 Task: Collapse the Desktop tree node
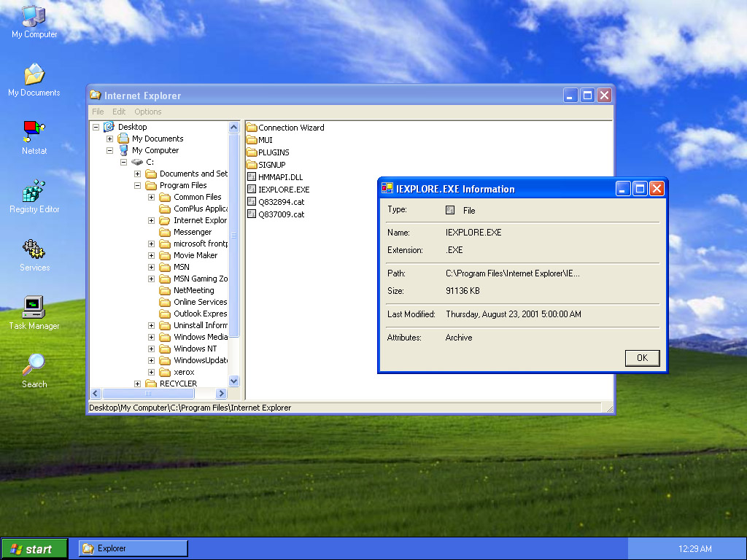click(96, 127)
